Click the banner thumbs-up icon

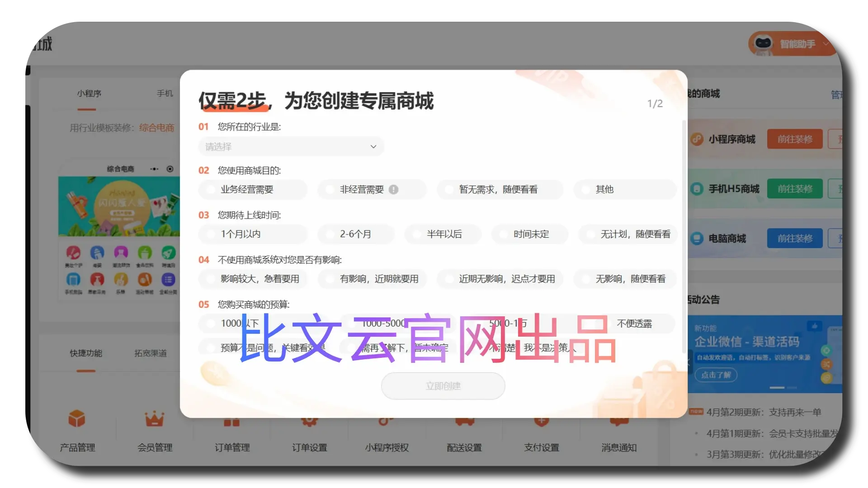[814, 326]
